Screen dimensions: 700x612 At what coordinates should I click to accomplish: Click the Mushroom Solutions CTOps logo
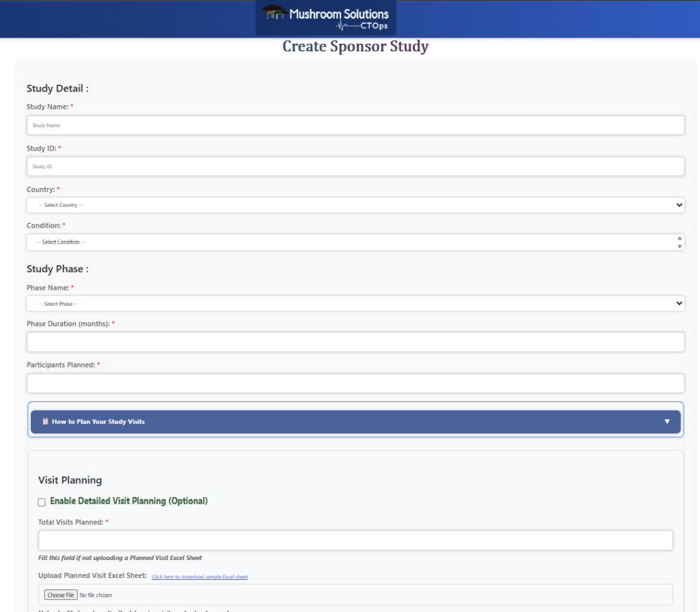pos(325,18)
